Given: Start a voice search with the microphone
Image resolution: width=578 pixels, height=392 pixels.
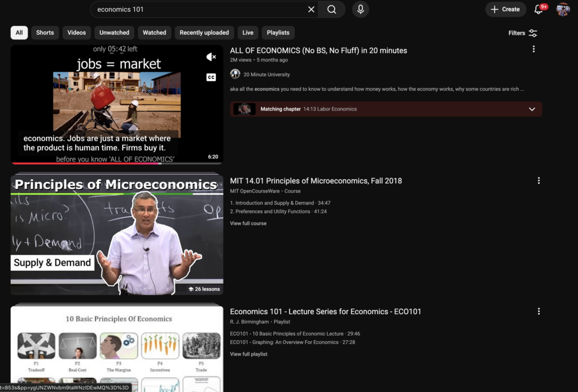Looking at the screenshot, I should (360, 9).
